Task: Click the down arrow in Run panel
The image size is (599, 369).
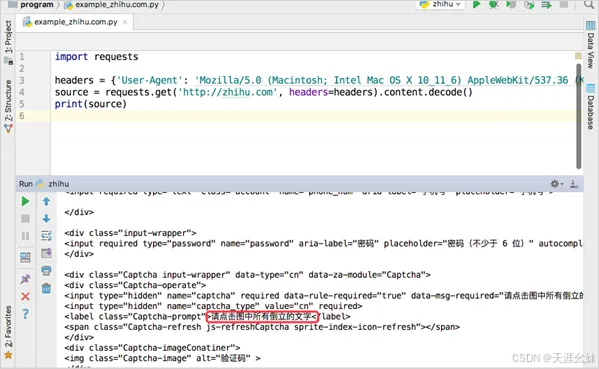Action: pyautogui.click(x=46, y=218)
